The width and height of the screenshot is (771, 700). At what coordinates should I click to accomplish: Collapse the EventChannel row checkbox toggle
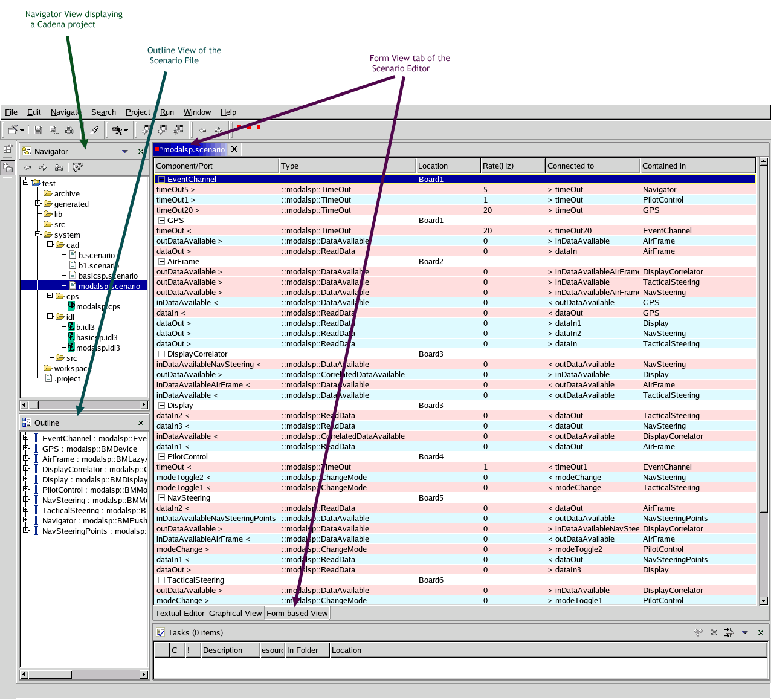click(x=161, y=180)
